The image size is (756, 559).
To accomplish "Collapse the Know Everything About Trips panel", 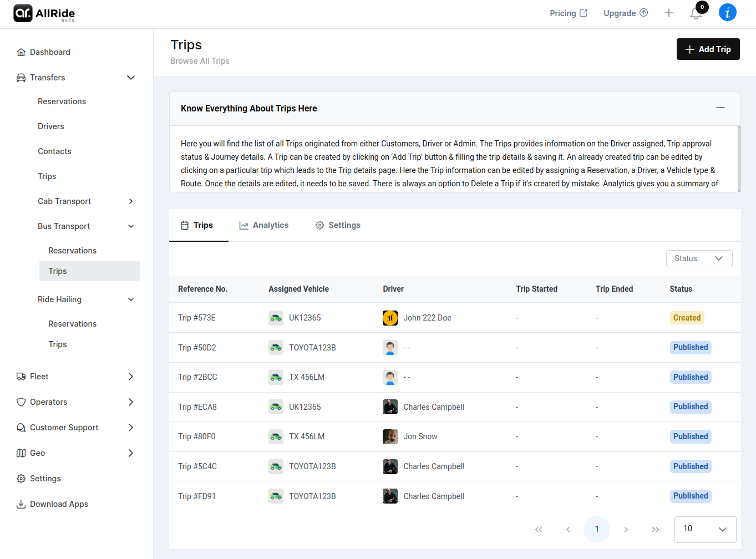I will tap(720, 108).
